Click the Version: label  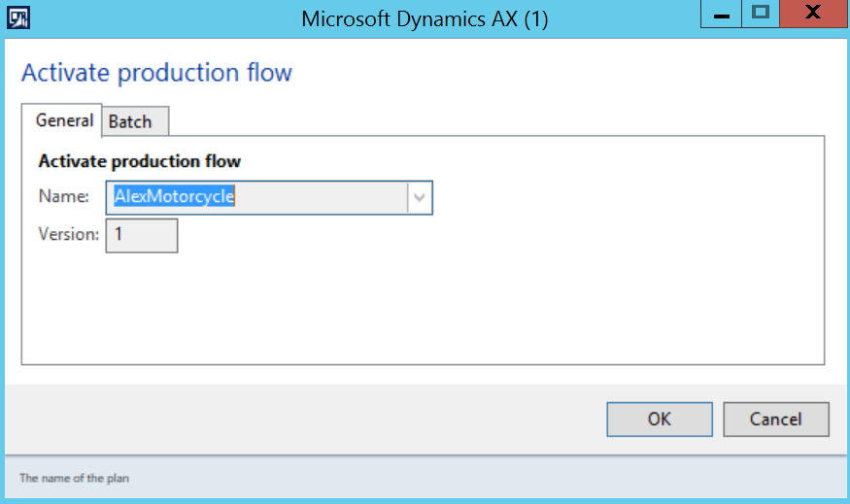(x=68, y=235)
